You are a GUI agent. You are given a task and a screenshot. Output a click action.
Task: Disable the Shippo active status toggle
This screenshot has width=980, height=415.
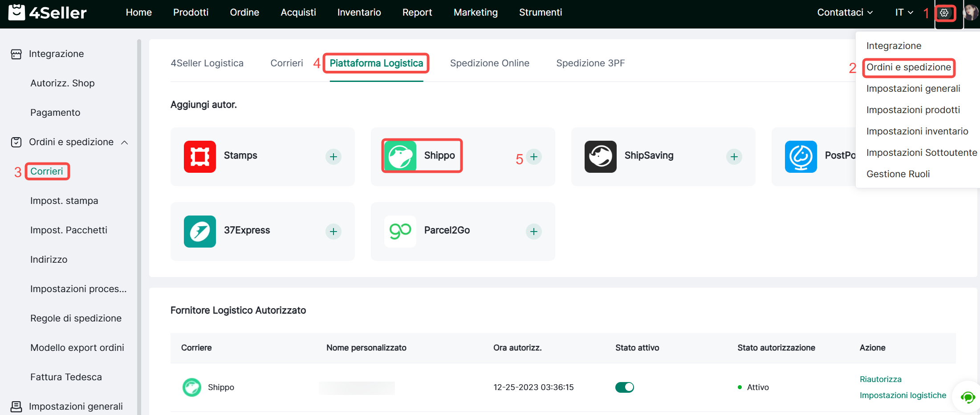pos(624,387)
